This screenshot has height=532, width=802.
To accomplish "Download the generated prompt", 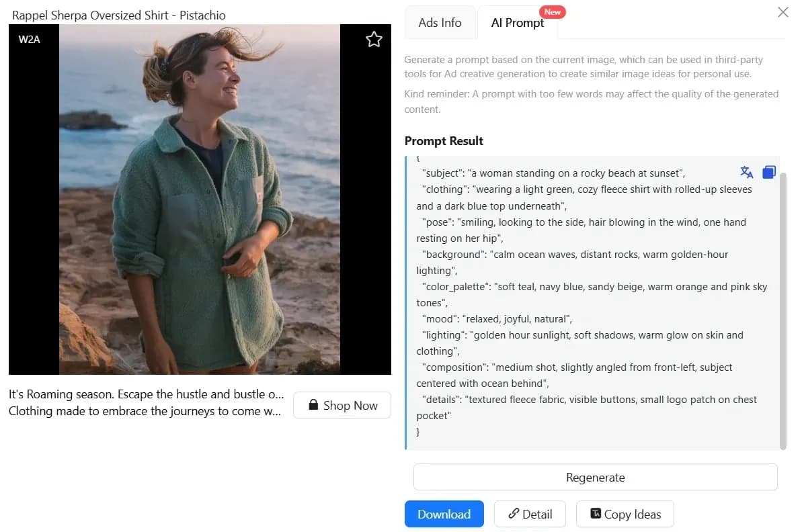I will coord(444,514).
